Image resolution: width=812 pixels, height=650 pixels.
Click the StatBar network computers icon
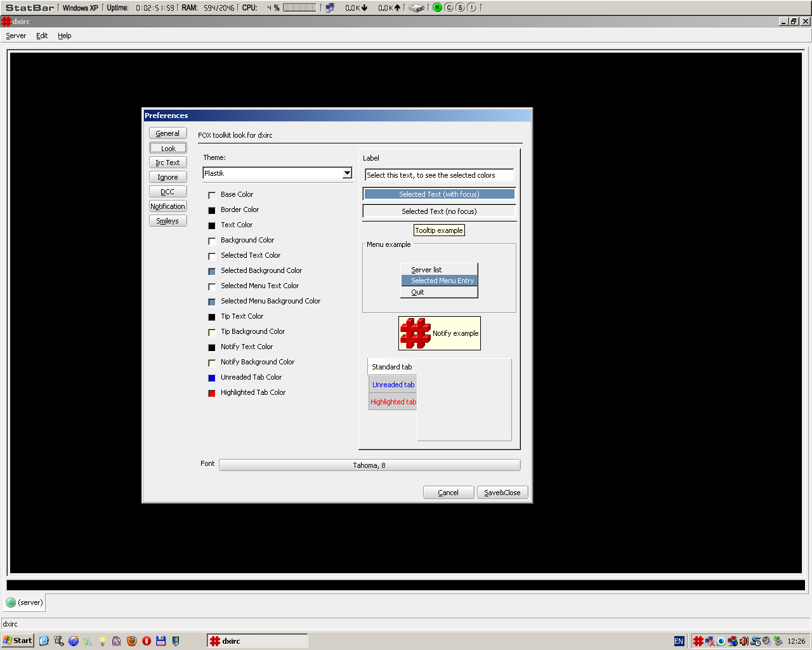click(330, 8)
